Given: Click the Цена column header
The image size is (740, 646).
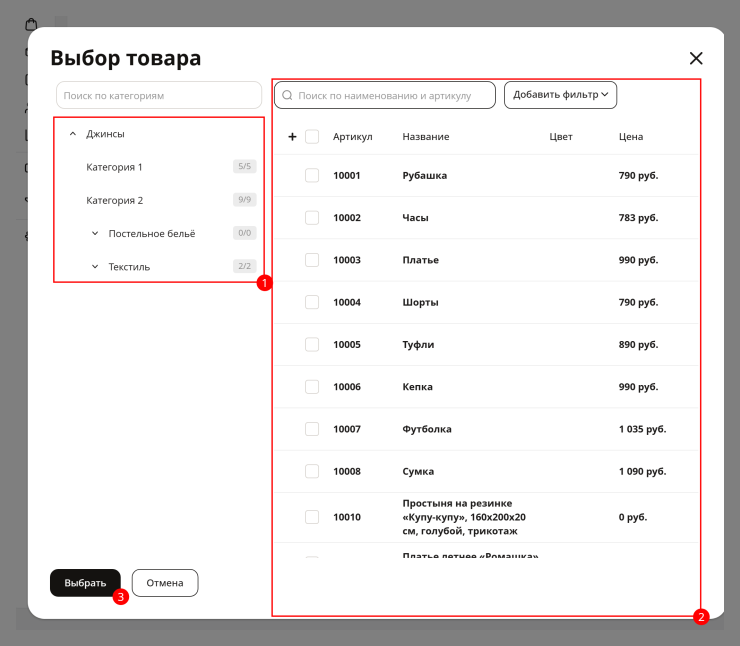Looking at the screenshot, I should (x=631, y=137).
